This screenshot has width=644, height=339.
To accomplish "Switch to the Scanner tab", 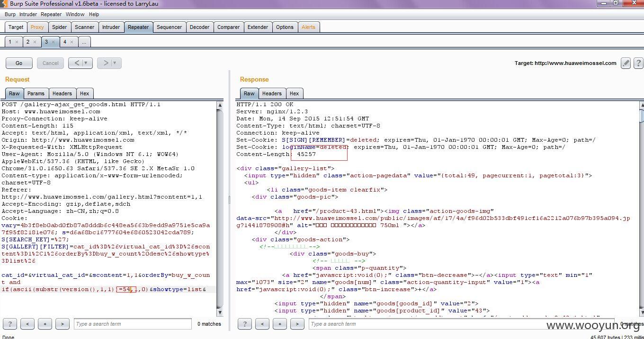I will [84, 27].
